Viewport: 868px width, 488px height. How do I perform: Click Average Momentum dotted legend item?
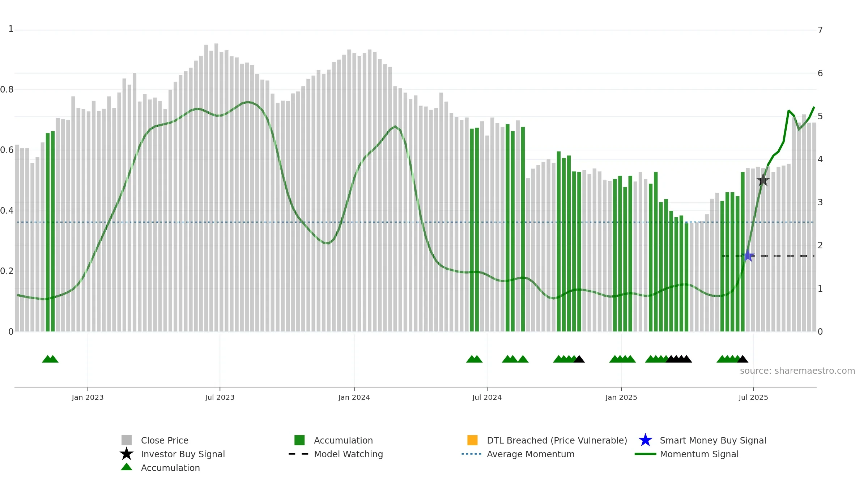(x=518, y=454)
